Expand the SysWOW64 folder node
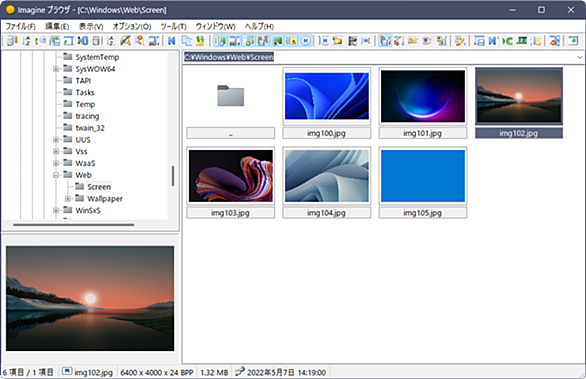The image size is (586, 379). (x=56, y=69)
